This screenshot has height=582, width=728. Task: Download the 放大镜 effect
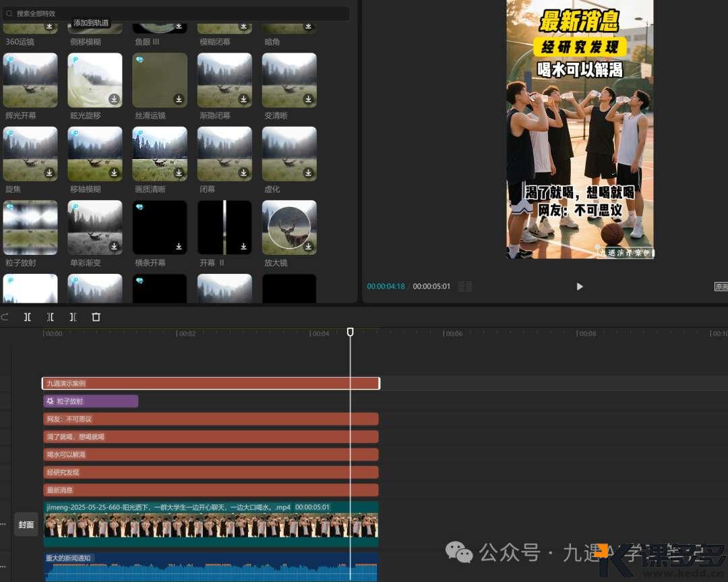click(x=308, y=246)
